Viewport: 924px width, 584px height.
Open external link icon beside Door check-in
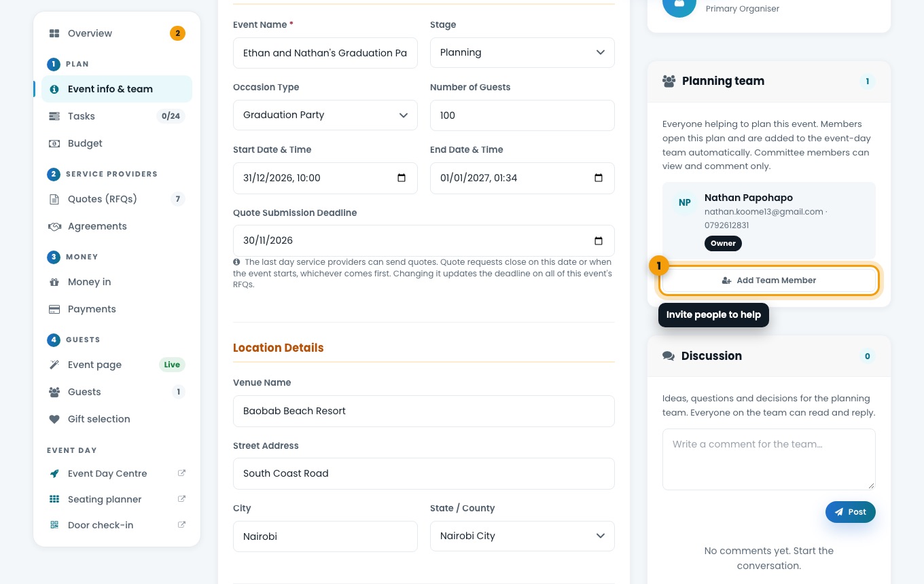coord(181,525)
